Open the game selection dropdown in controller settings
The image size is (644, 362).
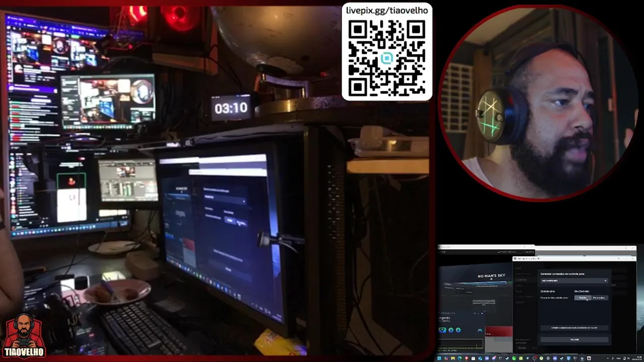click(x=575, y=281)
